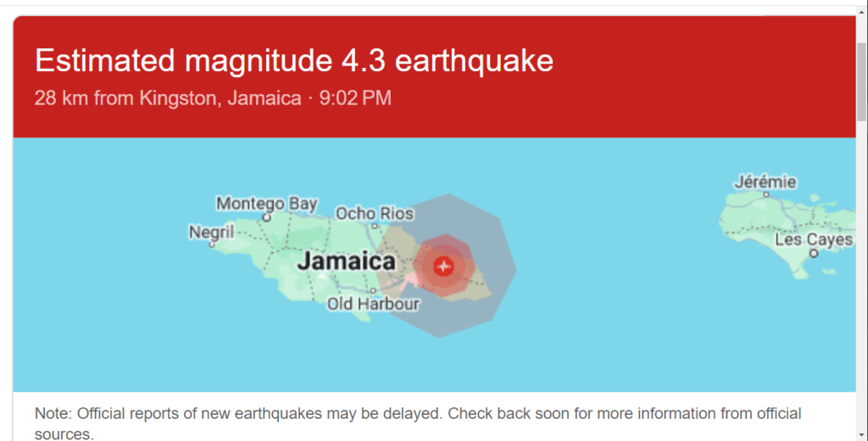The width and height of the screenshot is (868, 441).
Task: Click the scrollbar up arrow
Action: pos(862,12)
